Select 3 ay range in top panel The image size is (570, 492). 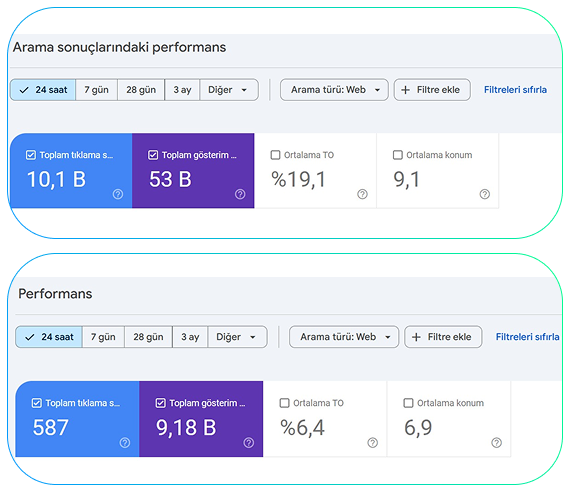pyautogui.click(x=182, y=90)
